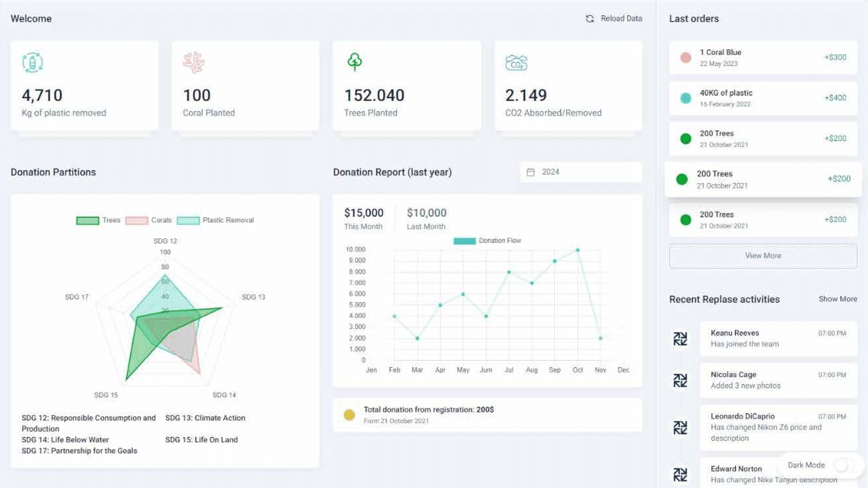Open the 2024 year picker field

click(x=581, y=172)
